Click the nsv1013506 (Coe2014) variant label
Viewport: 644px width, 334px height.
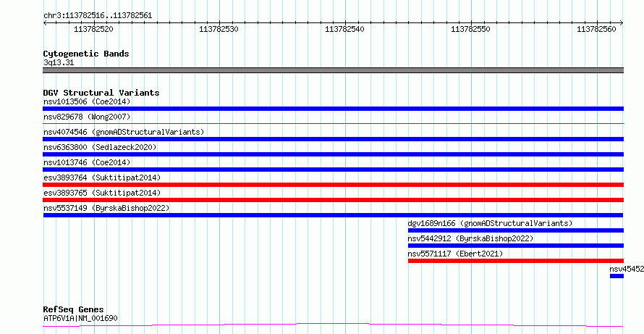coord(87,101)
